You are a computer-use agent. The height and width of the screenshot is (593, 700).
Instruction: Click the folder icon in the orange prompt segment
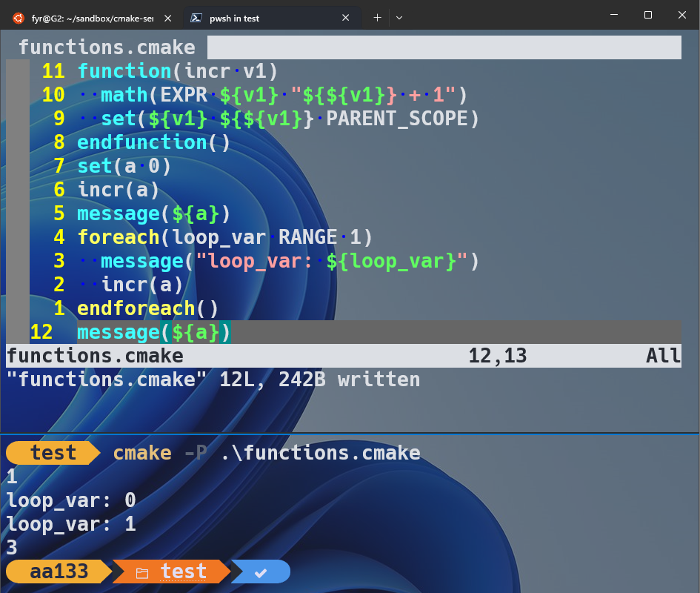[142, 573]
